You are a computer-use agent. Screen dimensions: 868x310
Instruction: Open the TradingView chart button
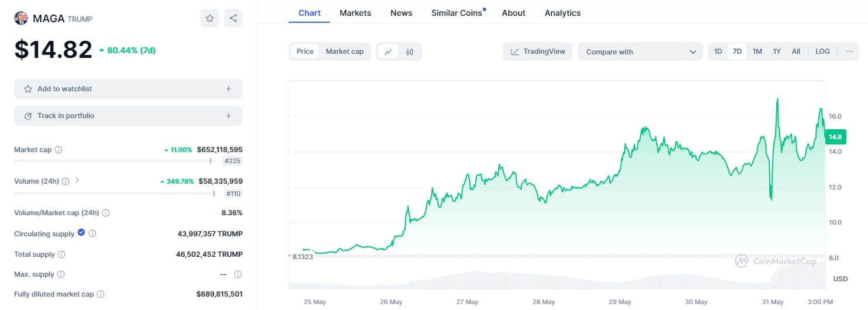(538, 51)
